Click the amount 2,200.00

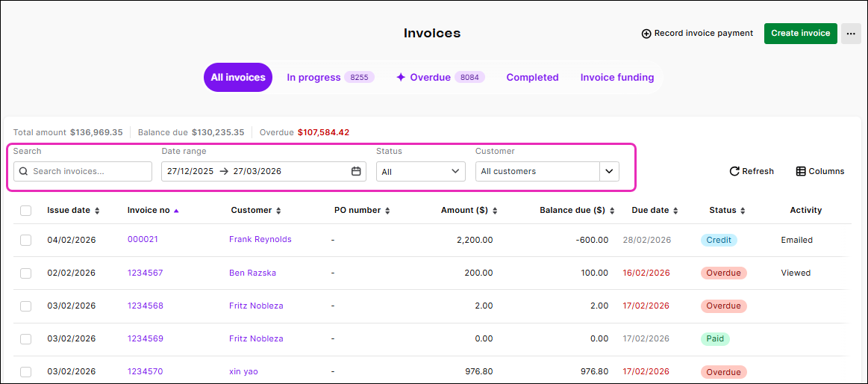pyautogui.click(x=474, y=240)
